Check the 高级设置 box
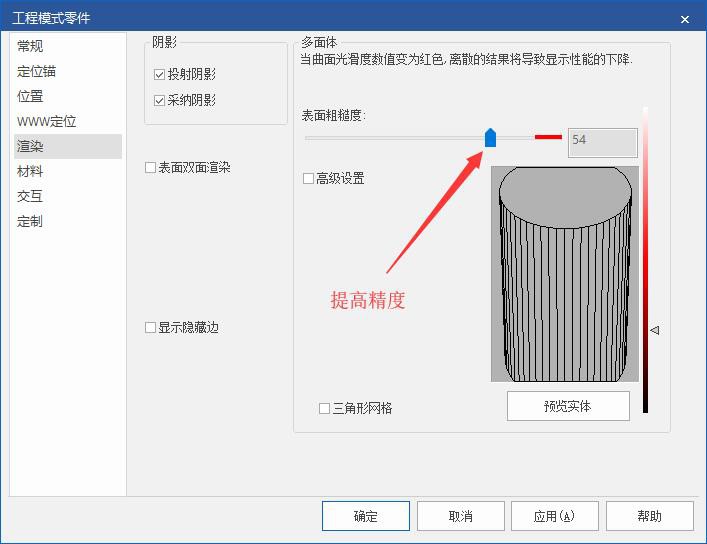Viewport: 707px width, 544px height. tap(309, 179)
